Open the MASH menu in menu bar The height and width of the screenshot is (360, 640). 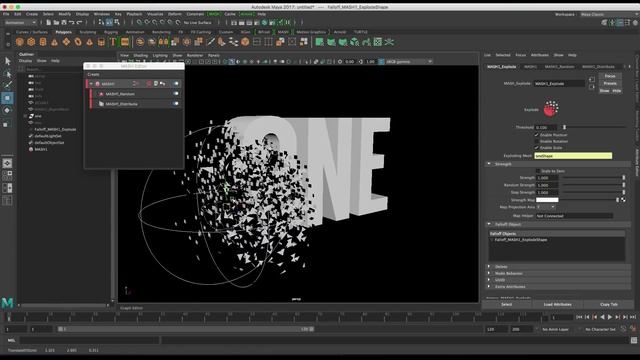pyautogui.click(x=214, y=14)
